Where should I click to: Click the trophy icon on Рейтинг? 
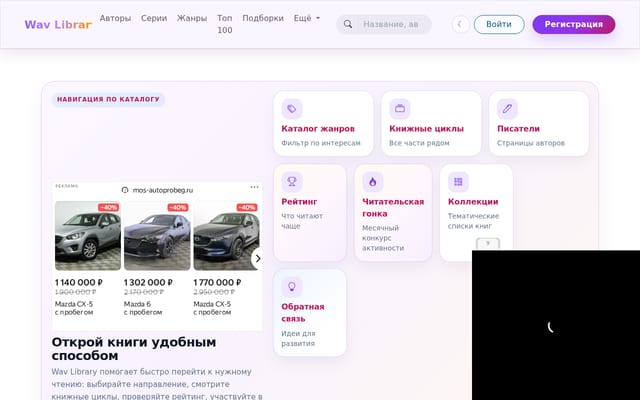[x=292, y=182]
